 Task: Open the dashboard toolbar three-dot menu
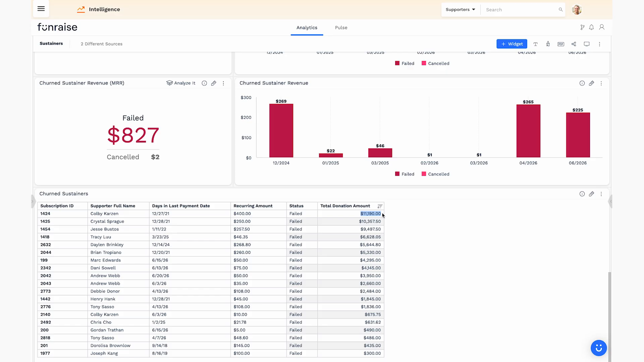(599, 44)
